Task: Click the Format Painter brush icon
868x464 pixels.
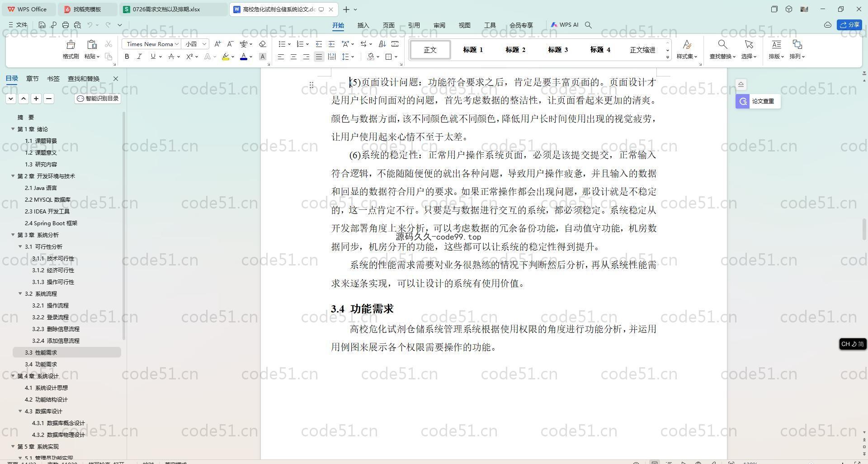Action: (x=71, y=44)
